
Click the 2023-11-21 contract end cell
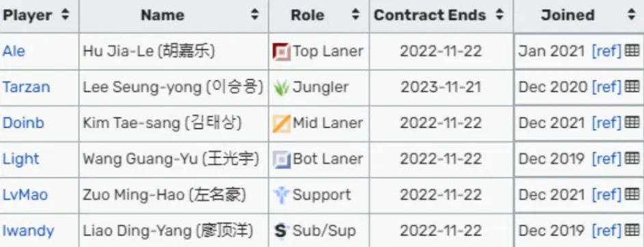tap(441, 87)
